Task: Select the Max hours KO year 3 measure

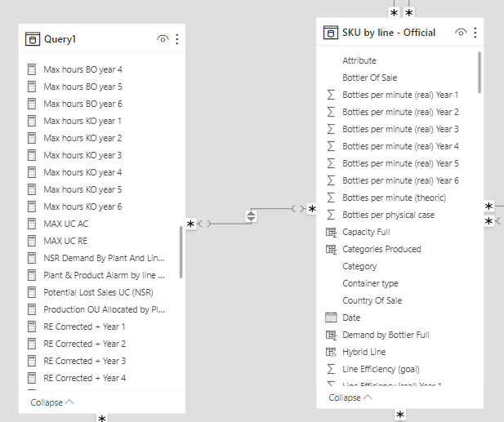Action: click(x=83, y=155)
